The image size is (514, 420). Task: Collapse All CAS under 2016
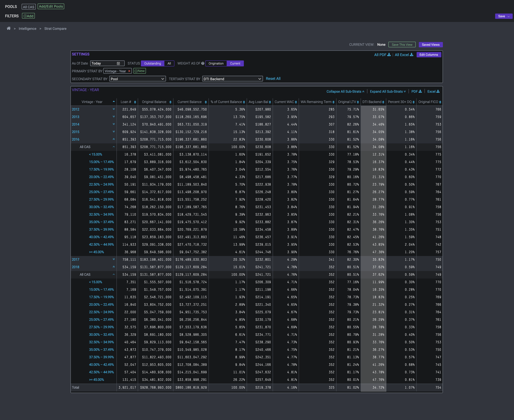coord(114,147)
